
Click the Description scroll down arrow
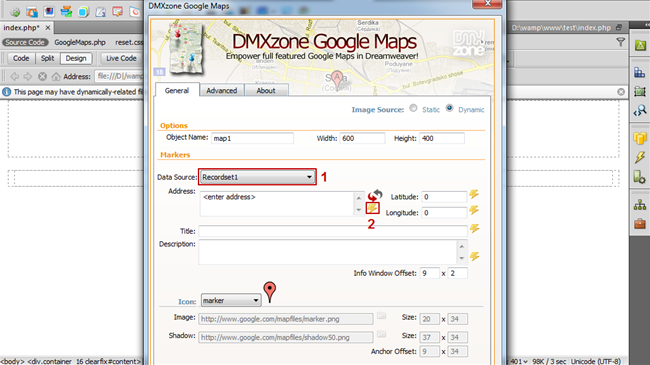click(x=462, y=258)
